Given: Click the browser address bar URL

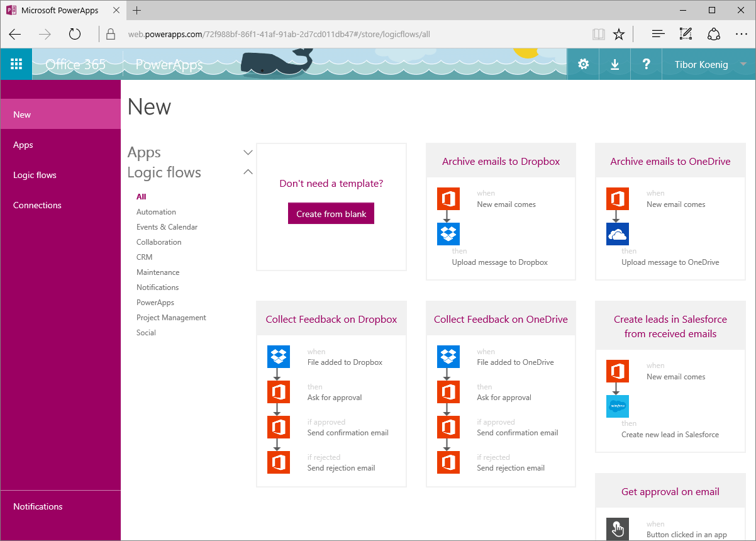Looking at the screenshot, I should pyautogui.click(x=279, y=34).
